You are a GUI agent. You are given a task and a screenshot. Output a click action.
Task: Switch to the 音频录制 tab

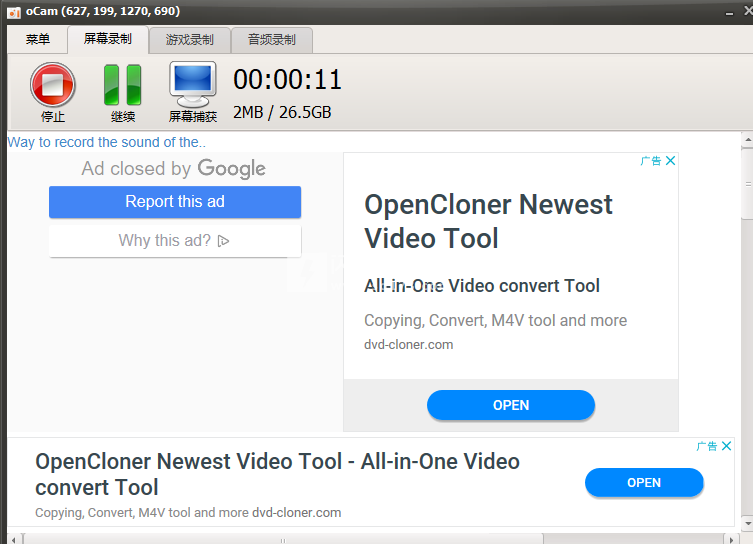(x=272, y=40)
